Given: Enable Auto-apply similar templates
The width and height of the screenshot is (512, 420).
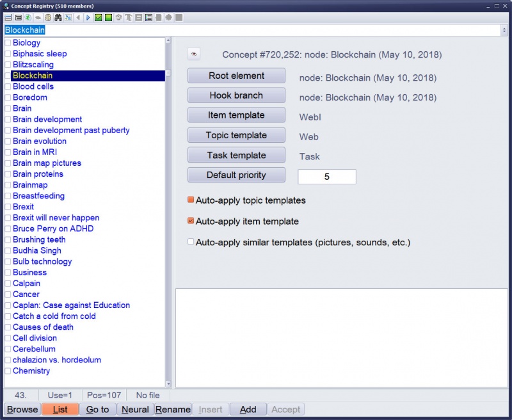Looking at the screenshot, I should click(x=190, y=241).
